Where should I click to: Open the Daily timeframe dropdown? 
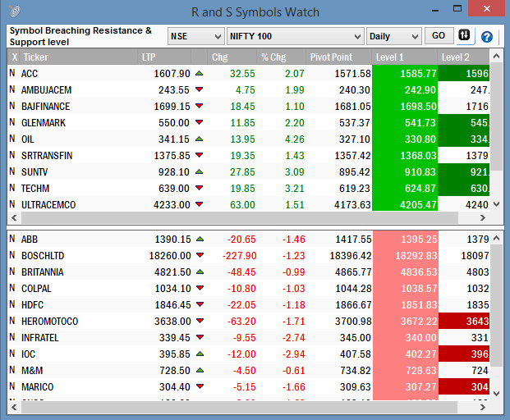click(x=393, y=36)
